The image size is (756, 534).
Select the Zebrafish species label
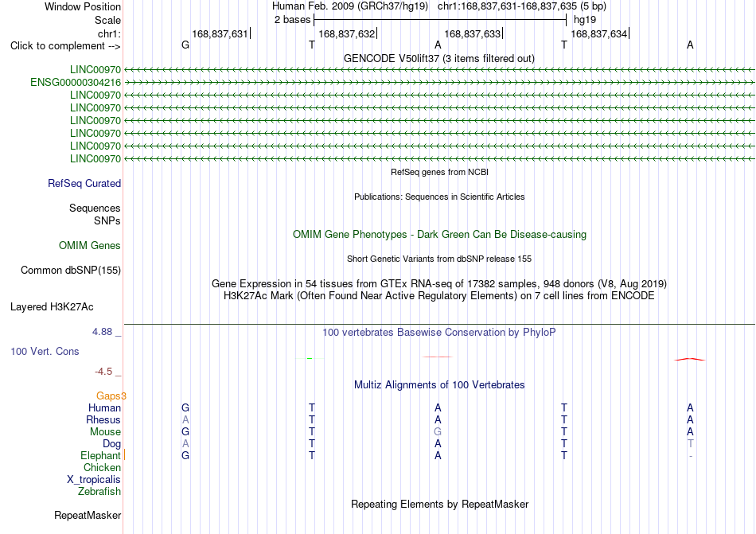(x=99, y=492)
